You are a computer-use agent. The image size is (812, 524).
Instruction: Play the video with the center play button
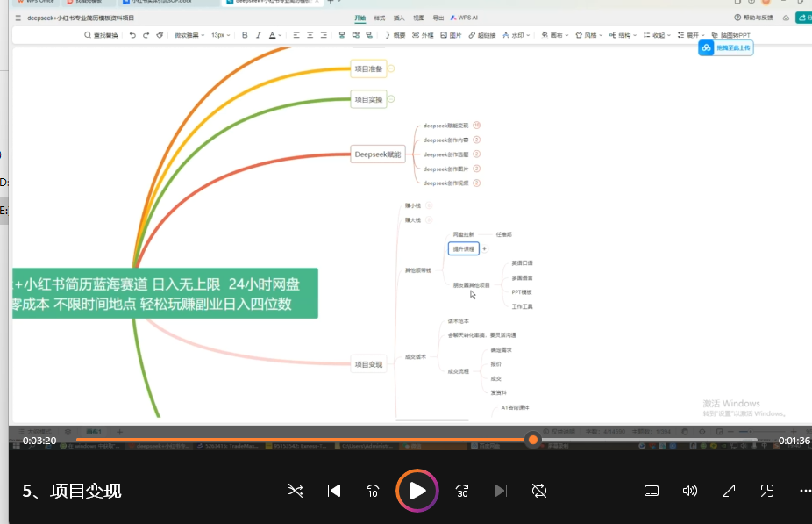(417, 491)
